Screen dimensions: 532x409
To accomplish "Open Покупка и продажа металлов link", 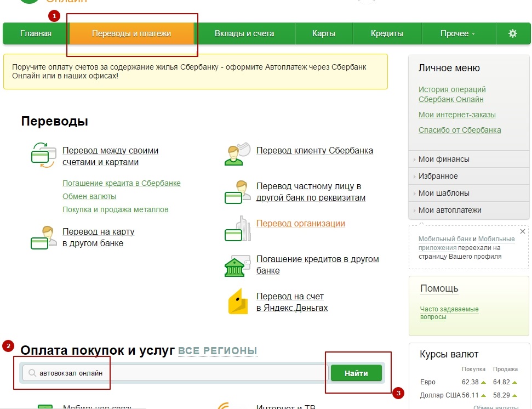I will [x=116, y=210].
